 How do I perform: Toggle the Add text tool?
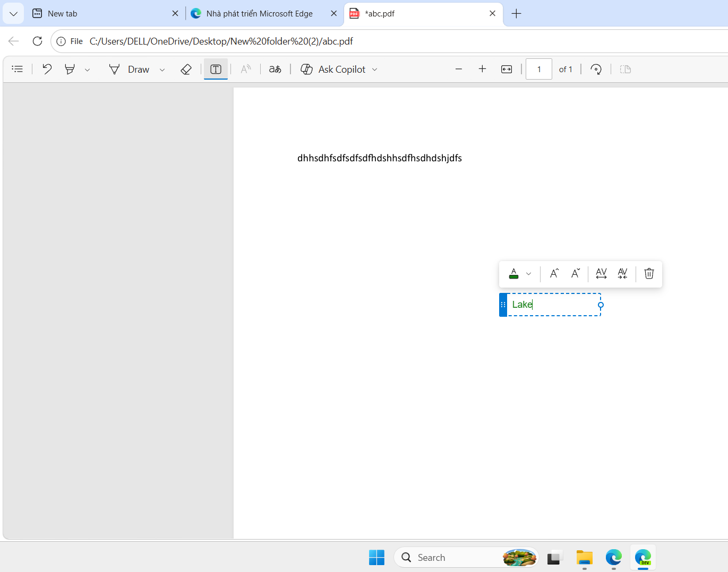[216, 69]
